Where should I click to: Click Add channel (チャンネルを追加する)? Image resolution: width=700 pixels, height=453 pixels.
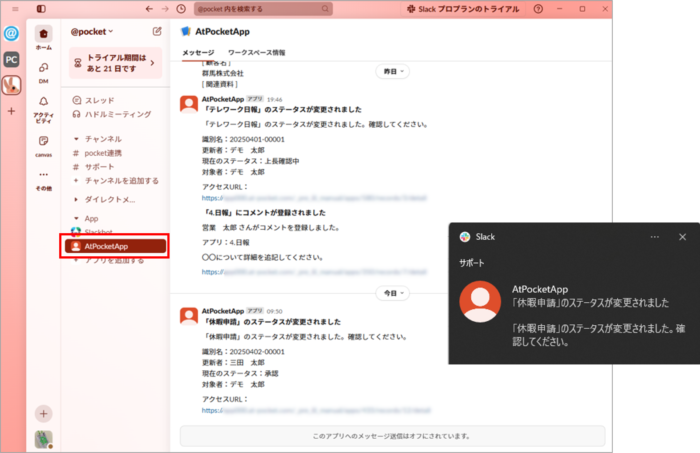point(116,181)
